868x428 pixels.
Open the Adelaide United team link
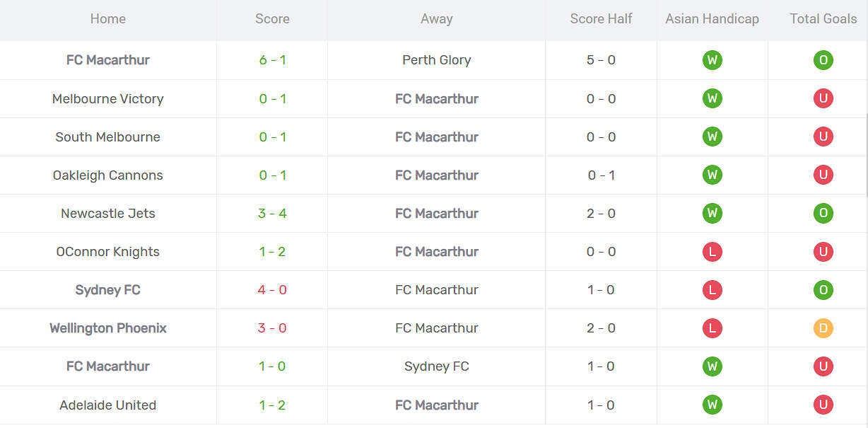(x=108, y=405)
